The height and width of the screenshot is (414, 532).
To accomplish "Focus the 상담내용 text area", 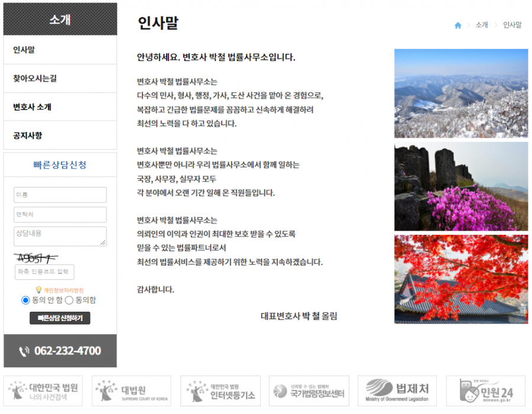I will pyautogui.click(x=60, y=236).
